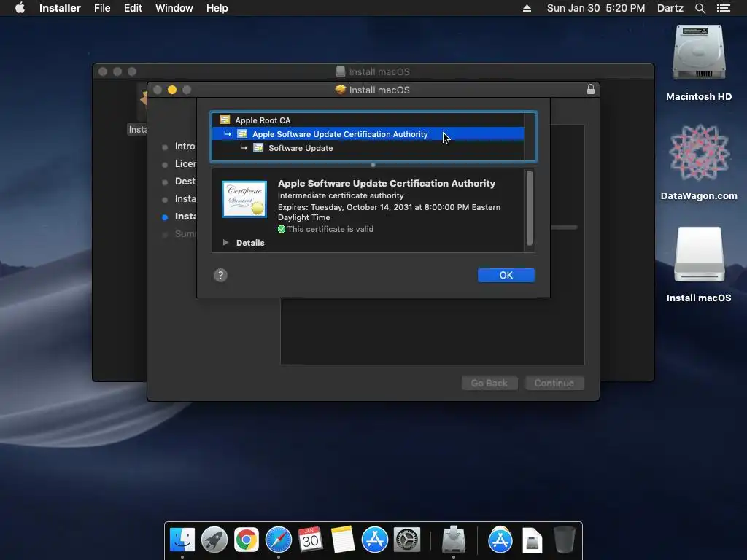Open the Apple menu
Image resolution: width=747 pixels, height=560 pixels.
[20, 8]
